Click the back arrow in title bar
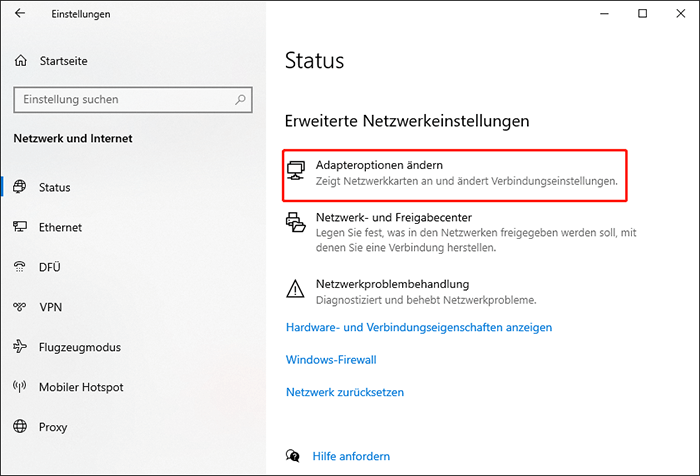Screen dimensions: 700x476 click(x=21, y=14)
